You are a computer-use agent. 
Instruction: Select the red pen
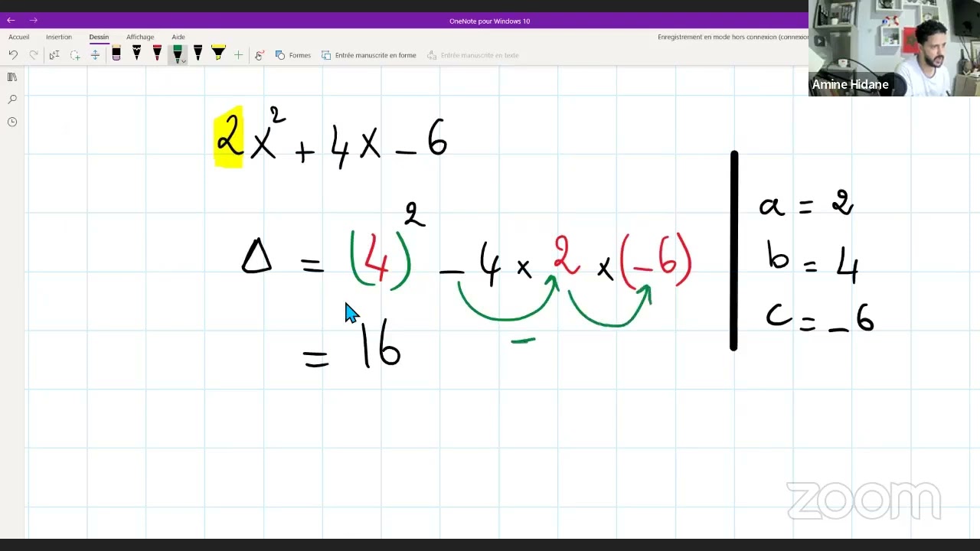click(x=157, y=54)
